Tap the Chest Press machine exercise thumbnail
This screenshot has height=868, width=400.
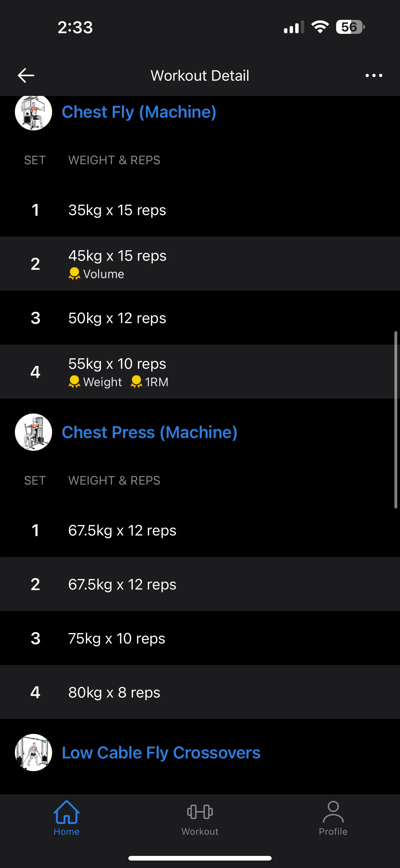coord(33,432)
